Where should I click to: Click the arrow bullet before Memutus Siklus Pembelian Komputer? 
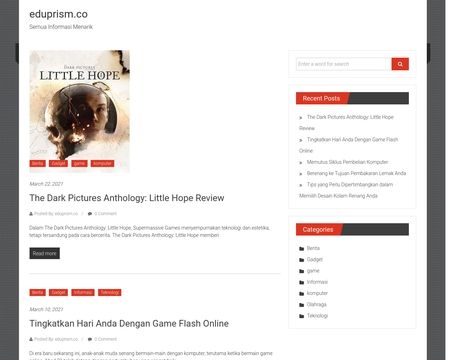pos(301,163)
